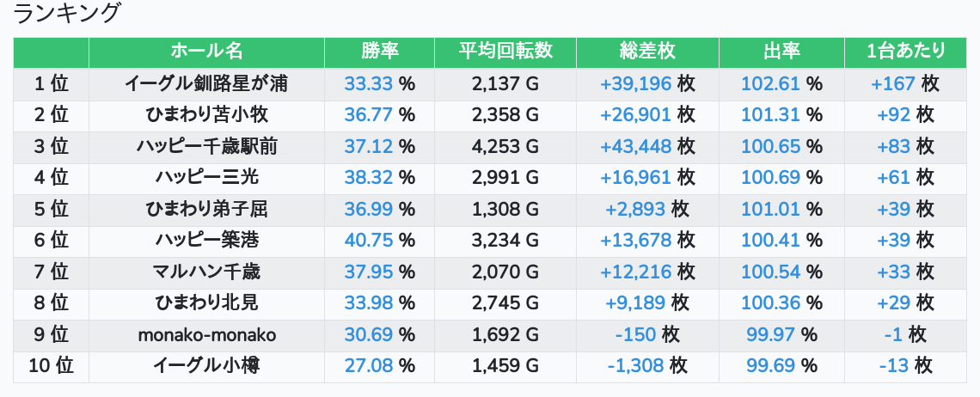Image resolution: width=980 pixels, height=397 pixels.
Task: Click the 平均回転数 column header
Action: coord(505,52)
